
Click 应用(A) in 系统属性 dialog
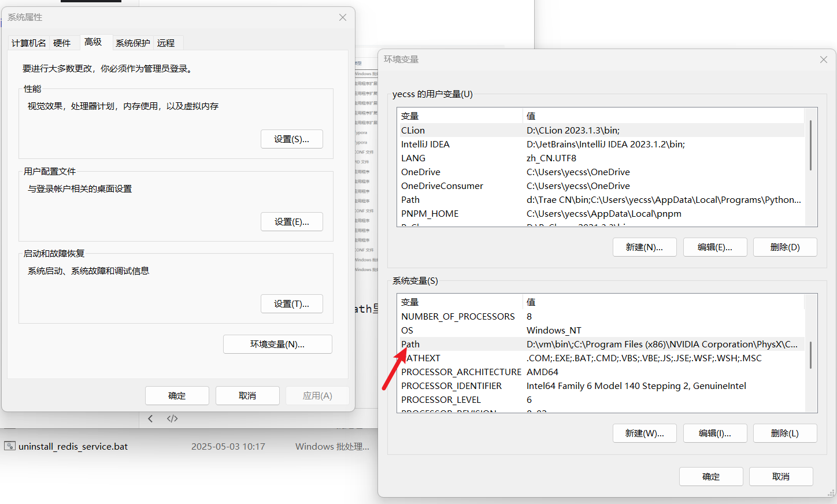tap(317, 396)
